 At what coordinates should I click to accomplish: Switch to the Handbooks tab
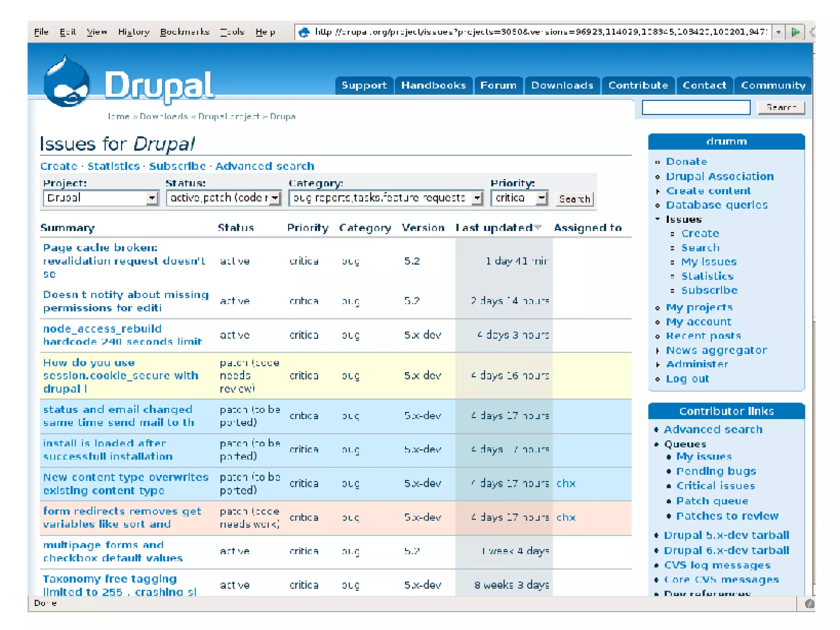(434, 85)
